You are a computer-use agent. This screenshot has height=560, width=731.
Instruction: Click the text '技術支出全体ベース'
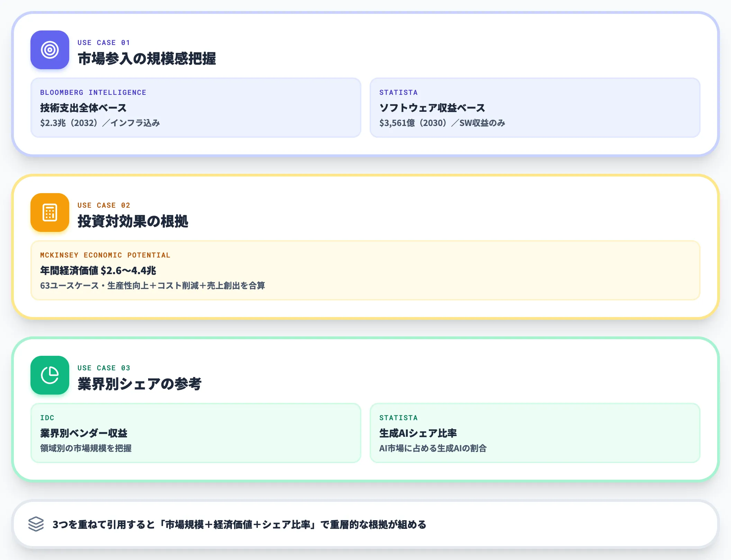[83, 108]
